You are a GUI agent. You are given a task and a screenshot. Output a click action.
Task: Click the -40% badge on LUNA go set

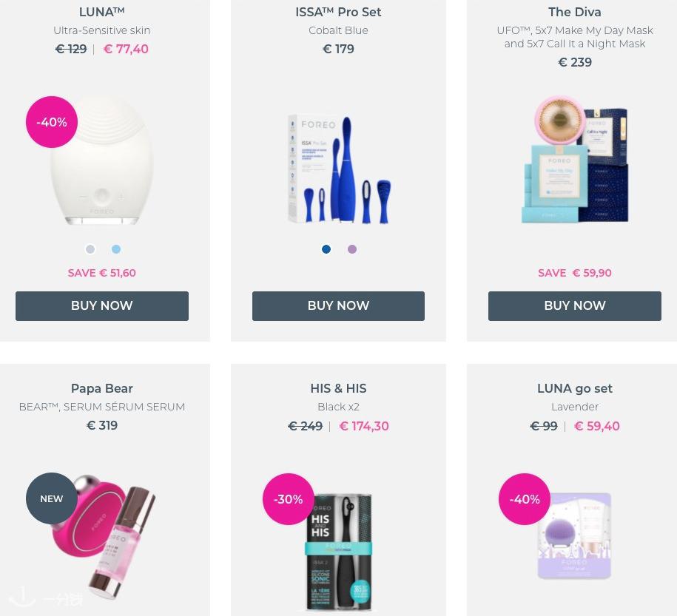525,499
